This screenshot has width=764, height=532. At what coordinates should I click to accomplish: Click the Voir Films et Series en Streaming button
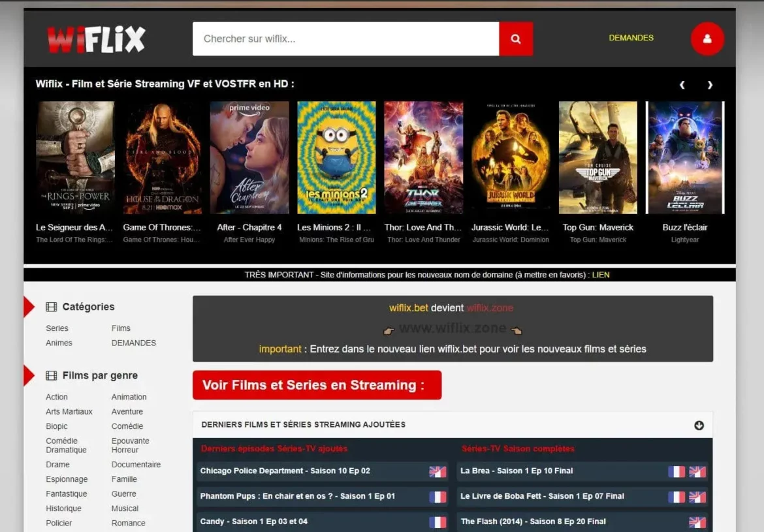pos(317,385)
